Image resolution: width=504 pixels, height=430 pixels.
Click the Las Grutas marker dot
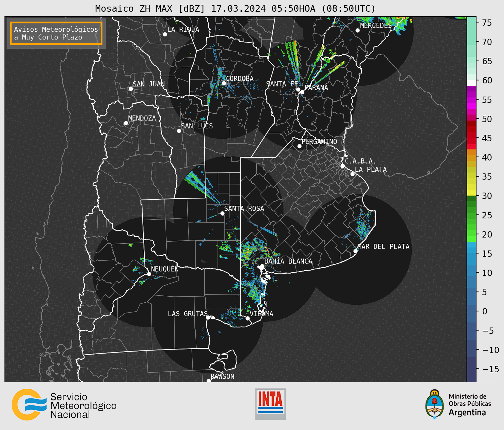(208, 318)
